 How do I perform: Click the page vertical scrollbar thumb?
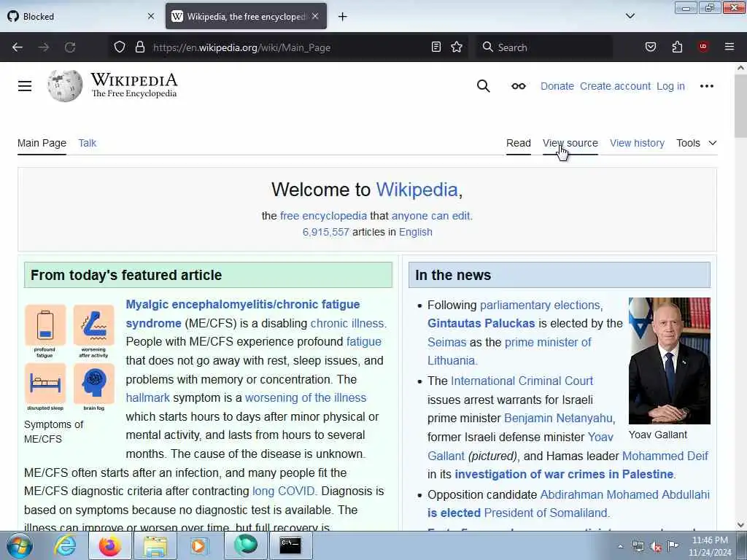(740, 106)
